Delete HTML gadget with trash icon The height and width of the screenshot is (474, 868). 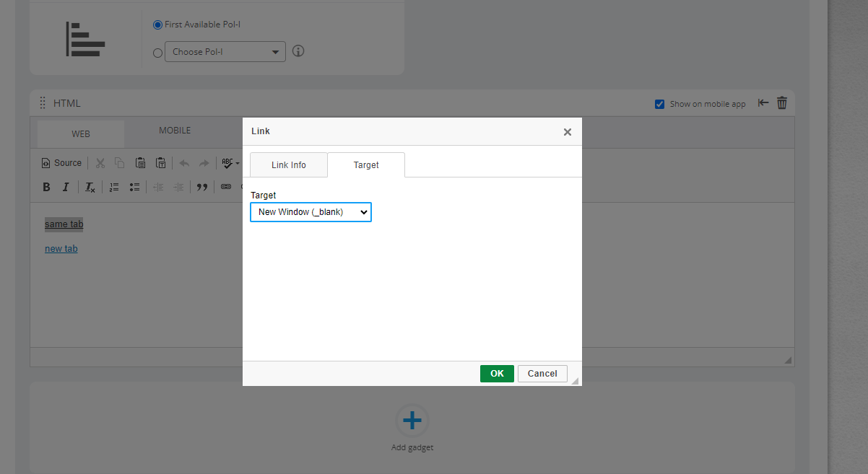(x=782, y=103)
